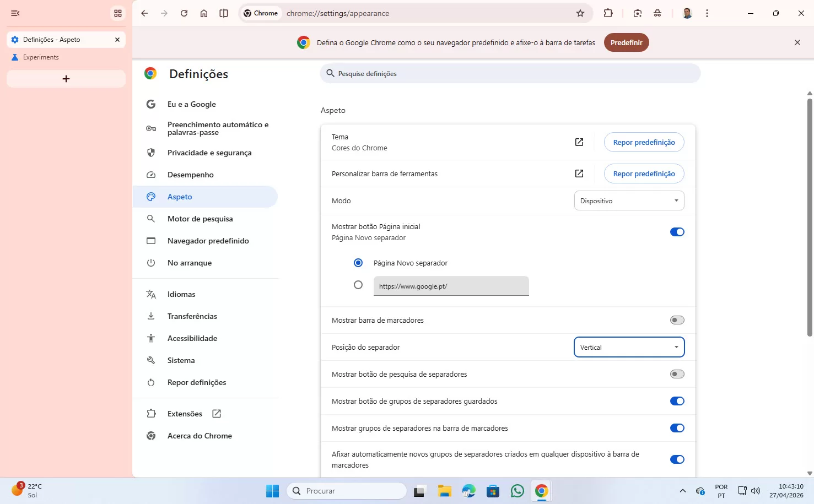The height and width of the screenshot is (504, 814).
Task: Open the tab groups grid icon
Action: click(x=118, y=13)
